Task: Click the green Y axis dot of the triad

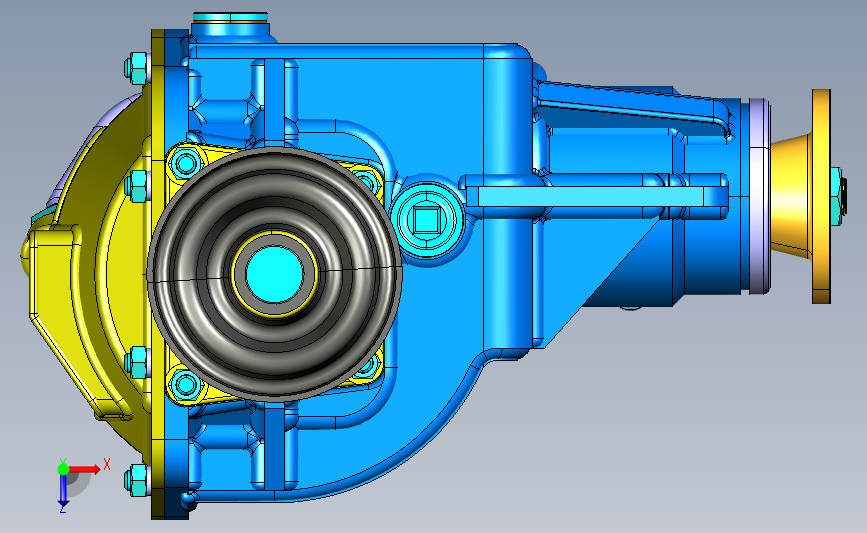Action: 63,469
